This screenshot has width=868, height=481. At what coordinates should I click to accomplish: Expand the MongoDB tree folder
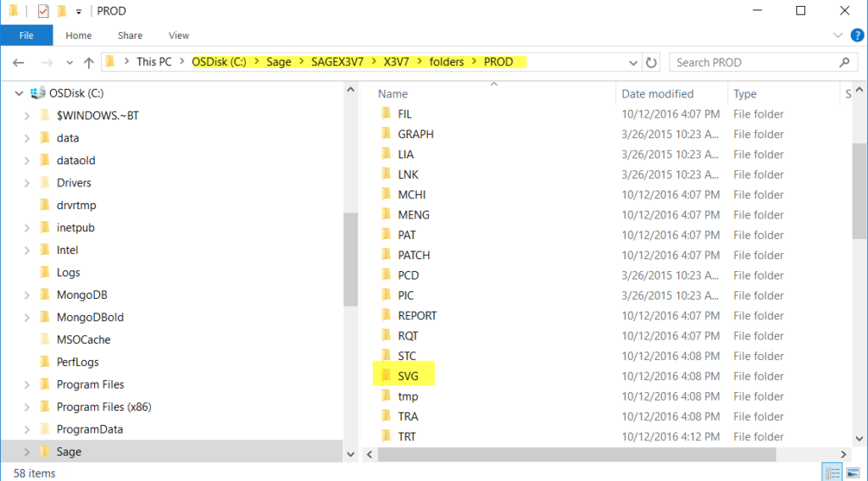point(26,296)
